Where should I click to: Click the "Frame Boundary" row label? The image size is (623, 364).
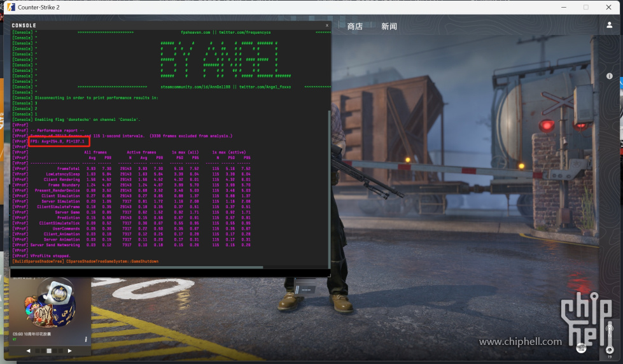coord(64,185)
